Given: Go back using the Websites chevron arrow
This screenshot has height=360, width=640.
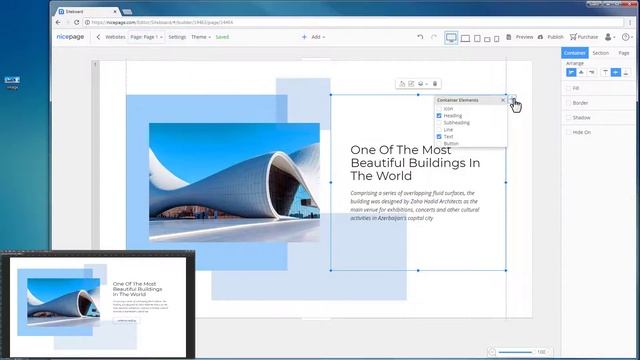Looking at the screenshot, I should [98, 37].
